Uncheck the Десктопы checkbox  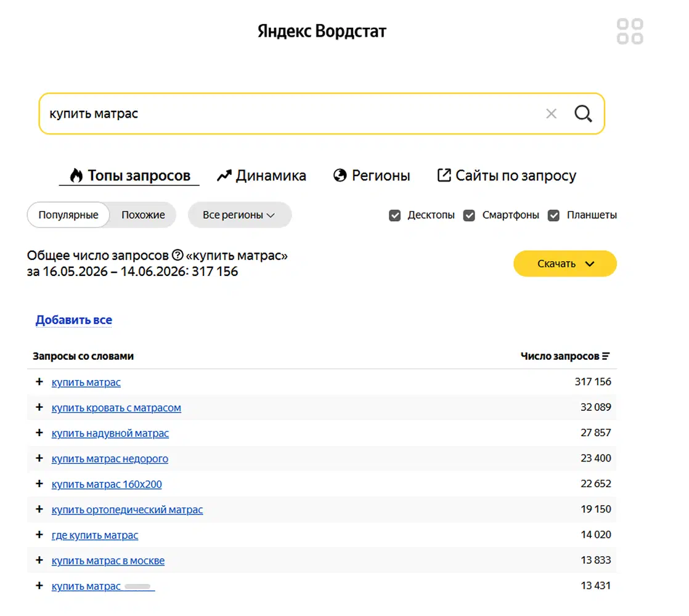click(x=394, y=215)
